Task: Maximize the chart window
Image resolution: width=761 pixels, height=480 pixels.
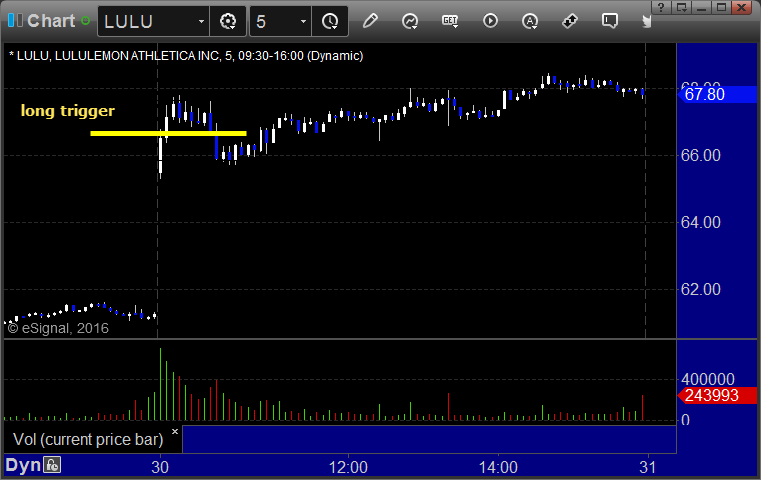Action: (722, 7)
